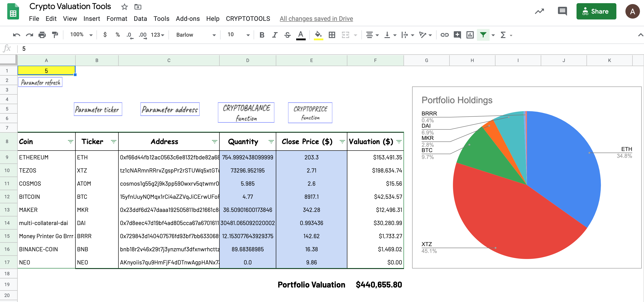Click the CRYPTOBALANCE function box
Image resolution: width=644 pixels, height=302 pixels.
[x=246, y=113]
